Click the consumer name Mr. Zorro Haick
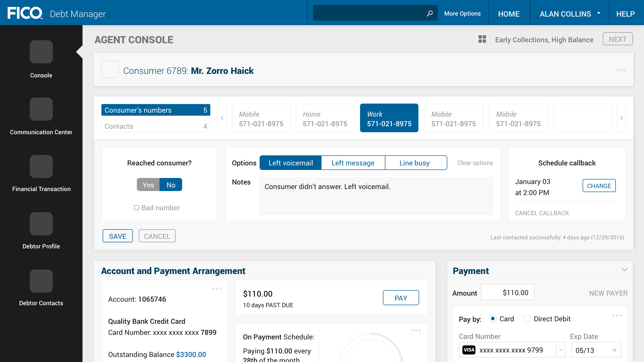The height and width of the screenshot is (362, 644). [222, 71]
